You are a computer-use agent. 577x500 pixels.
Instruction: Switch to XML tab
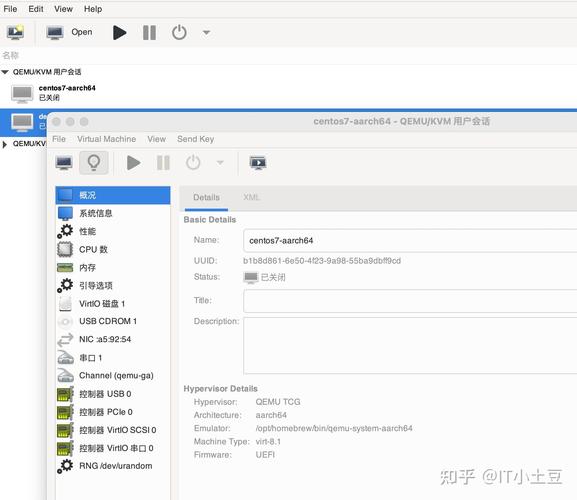pos(251,198)
